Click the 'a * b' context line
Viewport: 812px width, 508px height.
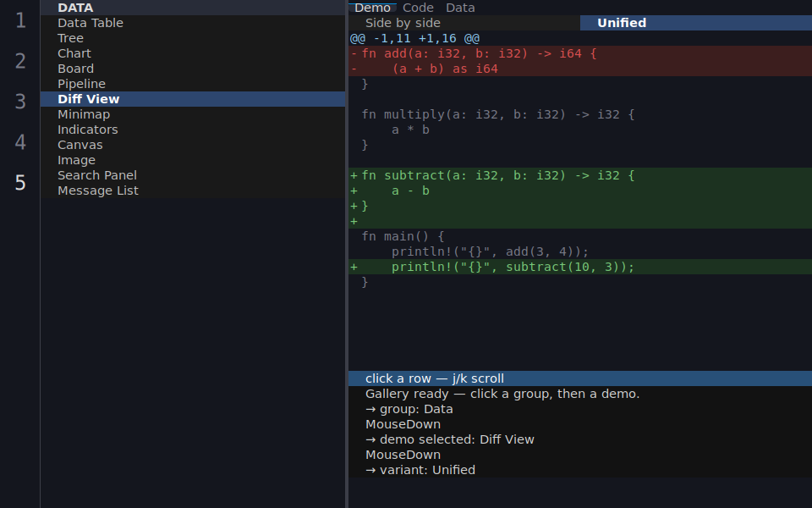[x=580, y=130]
